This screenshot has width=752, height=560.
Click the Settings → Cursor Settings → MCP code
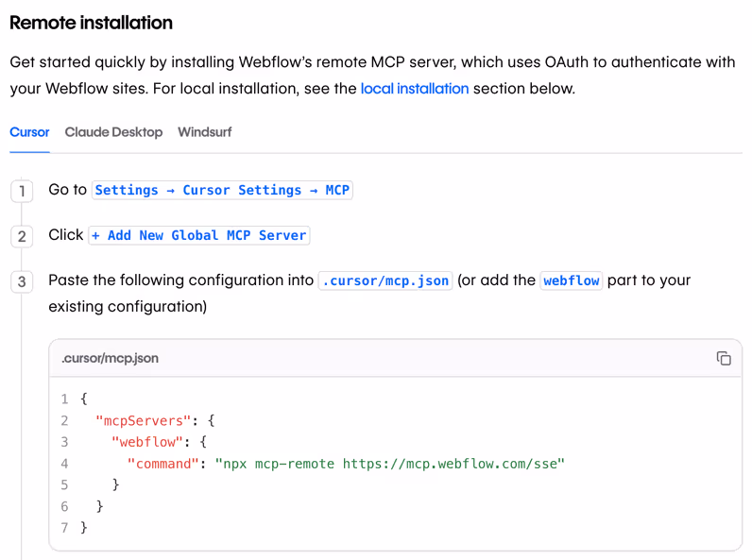(x=222, y=190)
